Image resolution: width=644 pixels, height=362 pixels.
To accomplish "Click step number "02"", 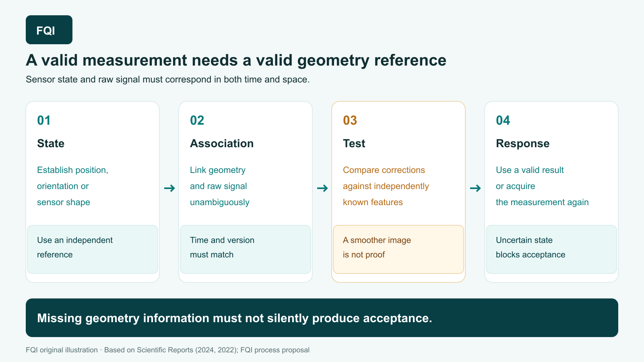I will [x=197, y=120].
